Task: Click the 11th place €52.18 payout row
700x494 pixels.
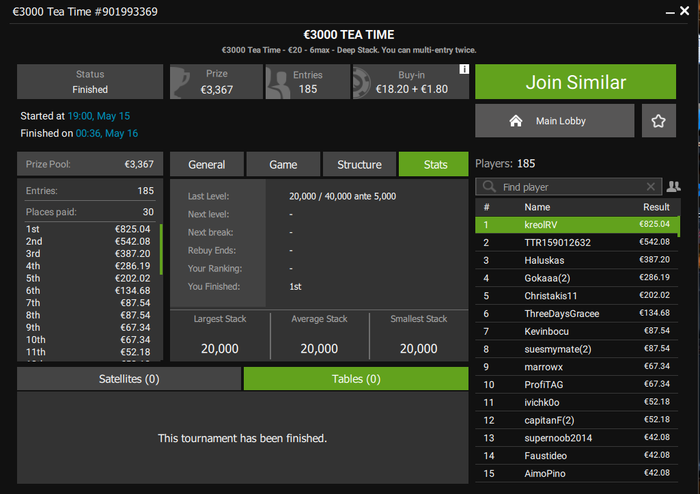Action: pos(88,352)
